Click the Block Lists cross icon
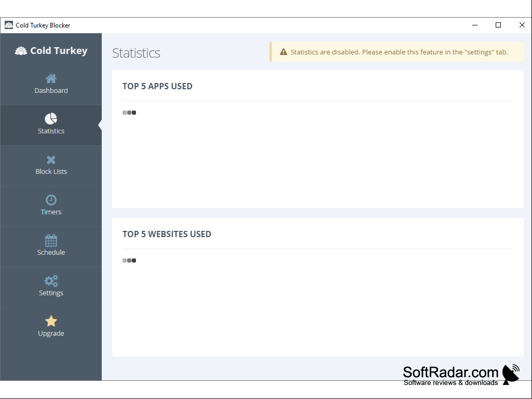 coord(51,160)
